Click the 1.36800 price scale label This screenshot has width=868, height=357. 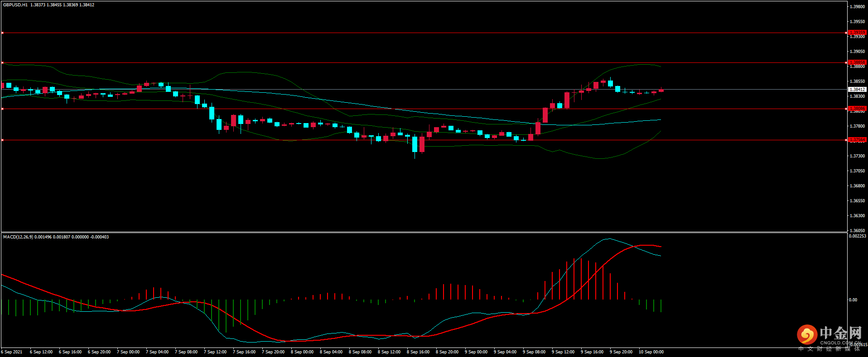point(858,186)
